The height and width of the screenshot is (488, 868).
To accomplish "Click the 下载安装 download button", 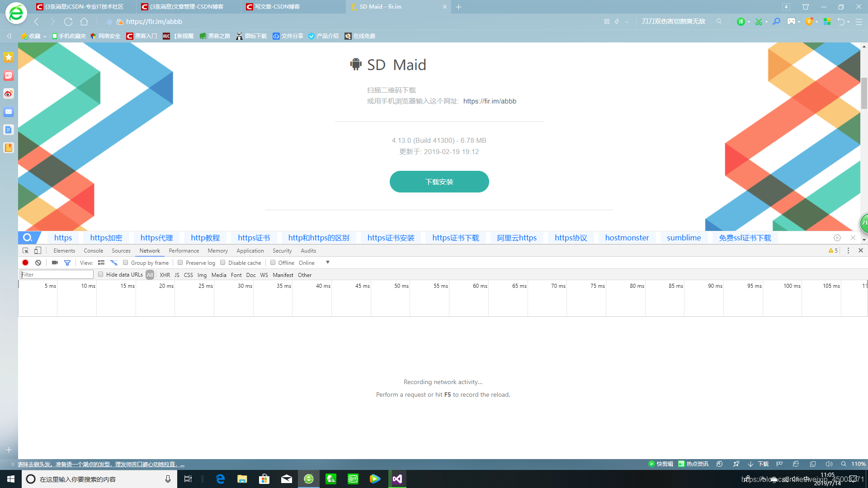I will click(439, 182).
